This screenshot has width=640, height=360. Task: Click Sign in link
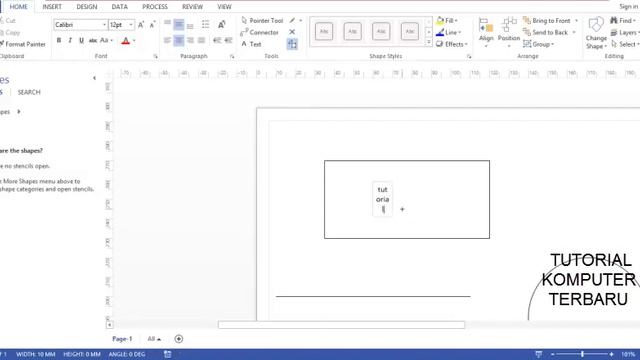click(x=629, y=7)
